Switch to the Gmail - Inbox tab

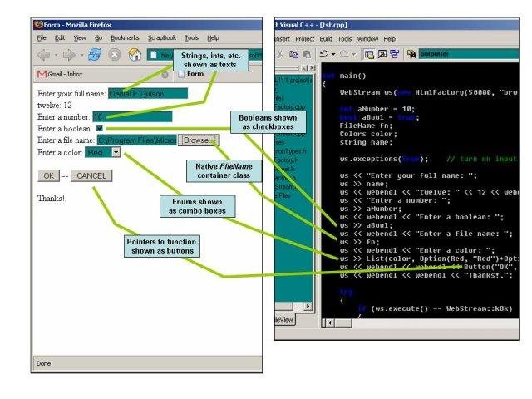[x=103, y=75]
